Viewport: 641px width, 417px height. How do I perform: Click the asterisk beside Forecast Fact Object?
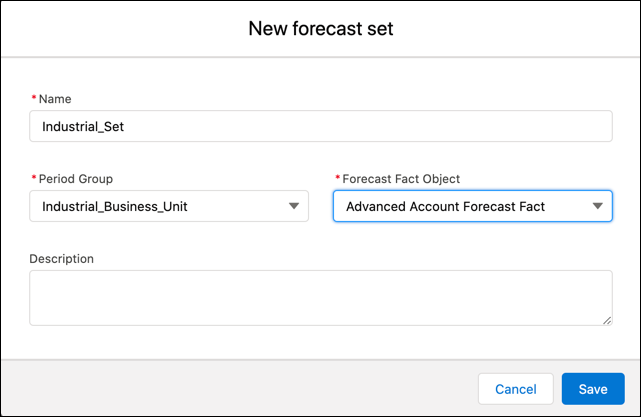tap(337, 179)
